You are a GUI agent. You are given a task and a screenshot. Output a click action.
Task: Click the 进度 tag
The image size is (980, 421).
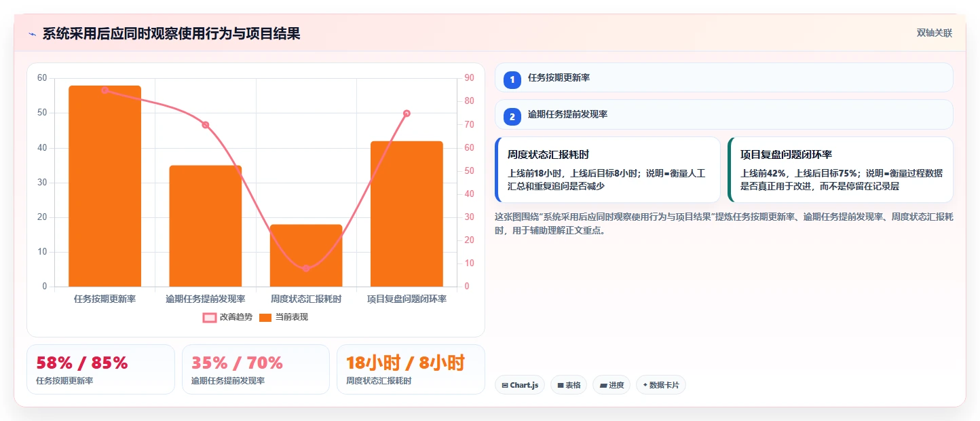coord(611,385)
